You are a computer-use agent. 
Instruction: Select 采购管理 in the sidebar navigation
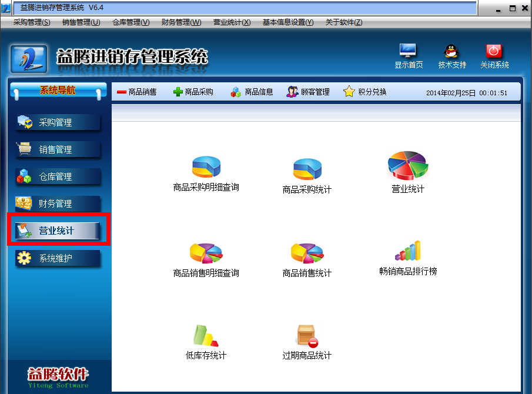click(55, 122)
